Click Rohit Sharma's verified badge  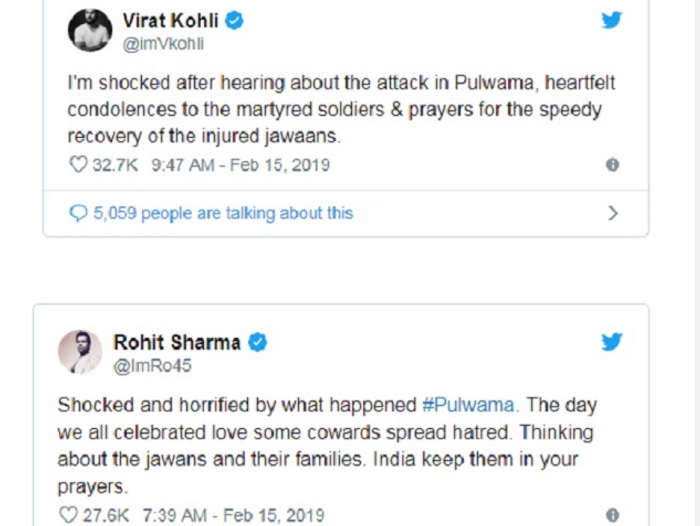tap(257, 342)
